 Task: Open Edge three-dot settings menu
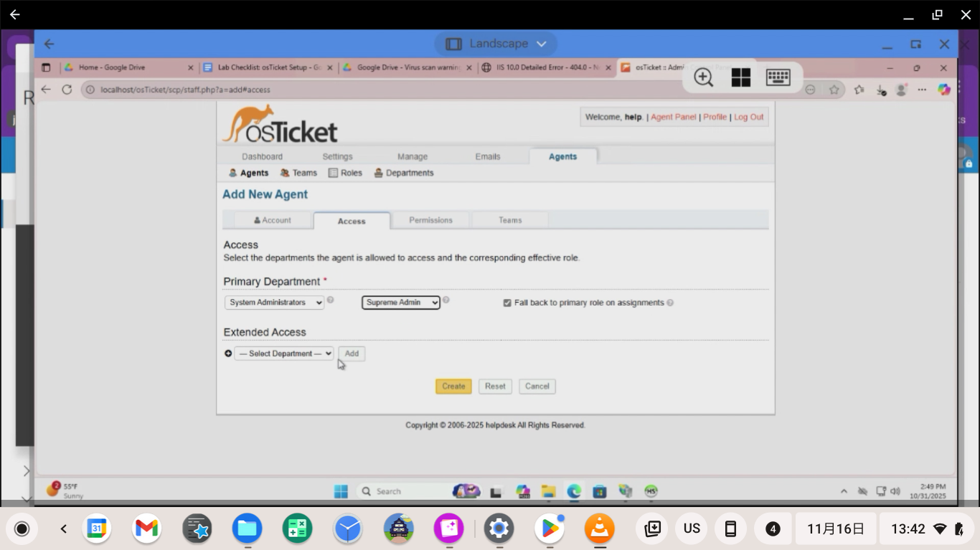[922, 90]
